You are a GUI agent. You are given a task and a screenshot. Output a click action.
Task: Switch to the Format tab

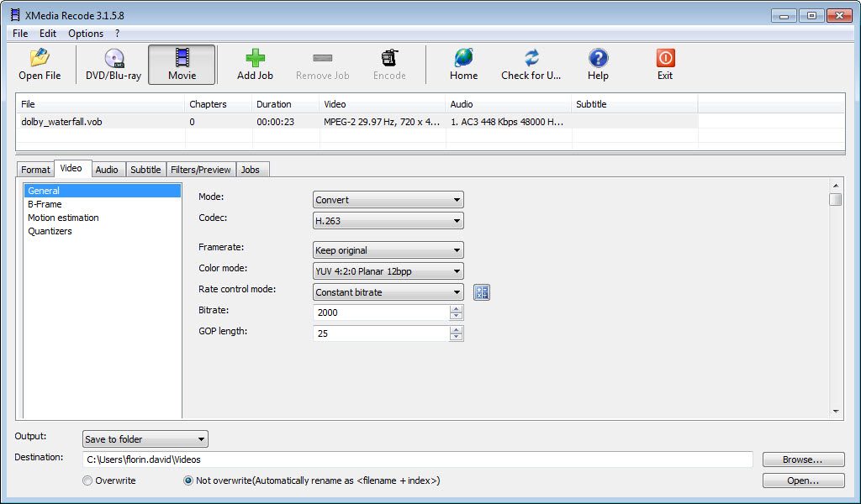35,170
